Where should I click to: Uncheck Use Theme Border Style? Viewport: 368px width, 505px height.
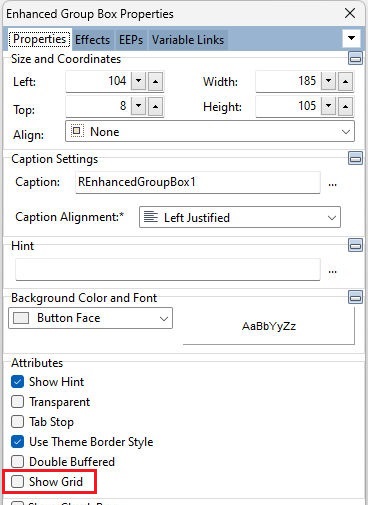(17, 442)
